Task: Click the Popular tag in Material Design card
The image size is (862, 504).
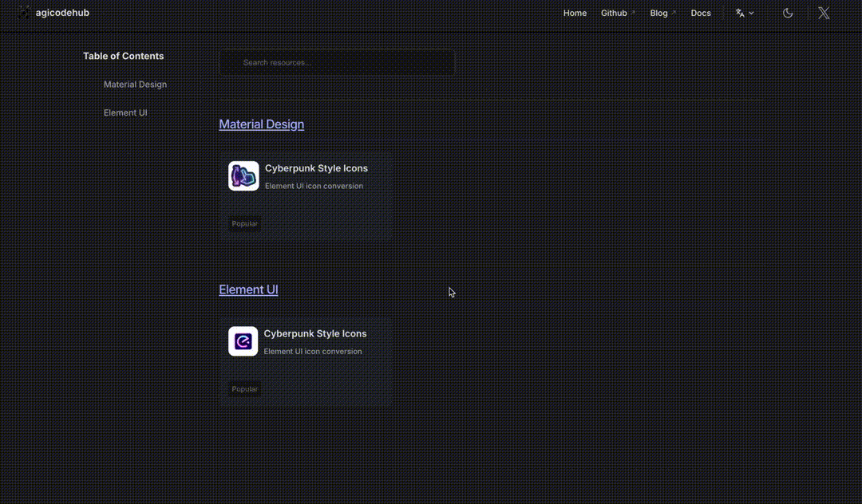Action: point(244,224)
